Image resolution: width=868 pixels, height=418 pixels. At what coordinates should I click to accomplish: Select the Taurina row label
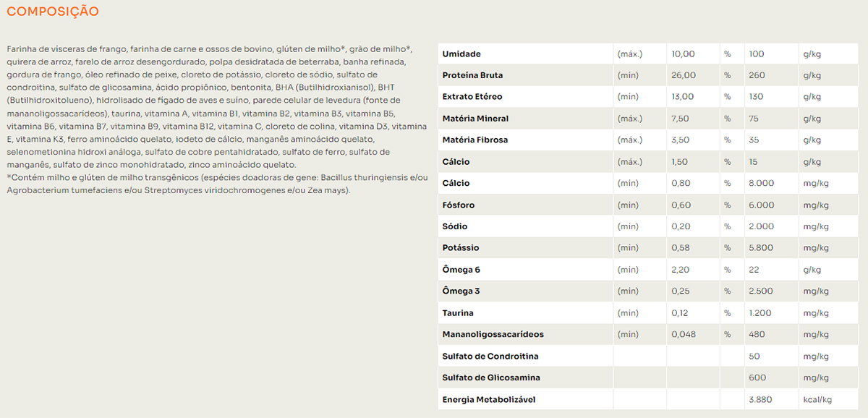458,313
